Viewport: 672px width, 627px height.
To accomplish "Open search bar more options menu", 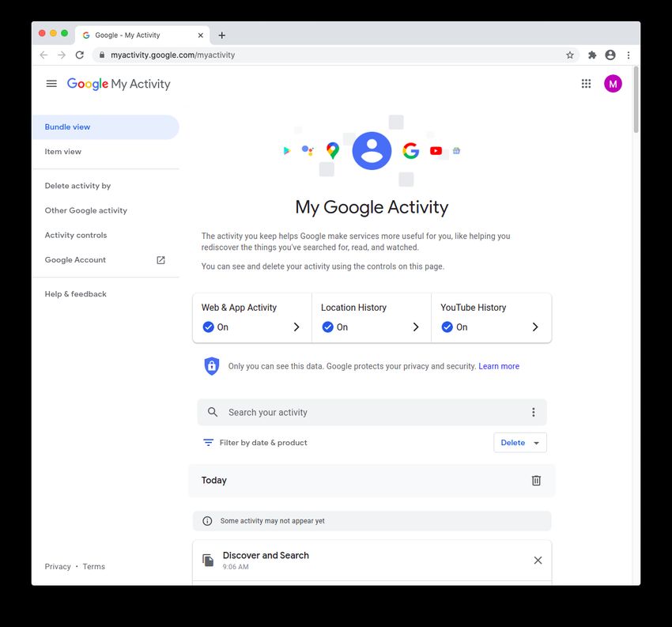I will pyautogui.click(x=533, y=412).
